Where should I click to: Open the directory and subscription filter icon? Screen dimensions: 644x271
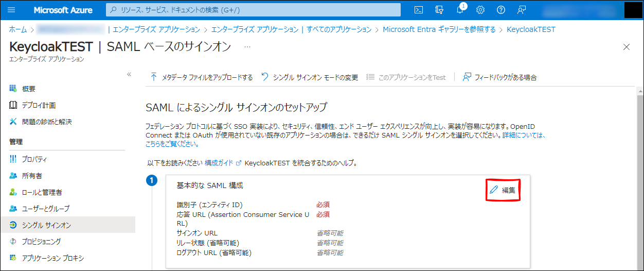click(439, 10)
